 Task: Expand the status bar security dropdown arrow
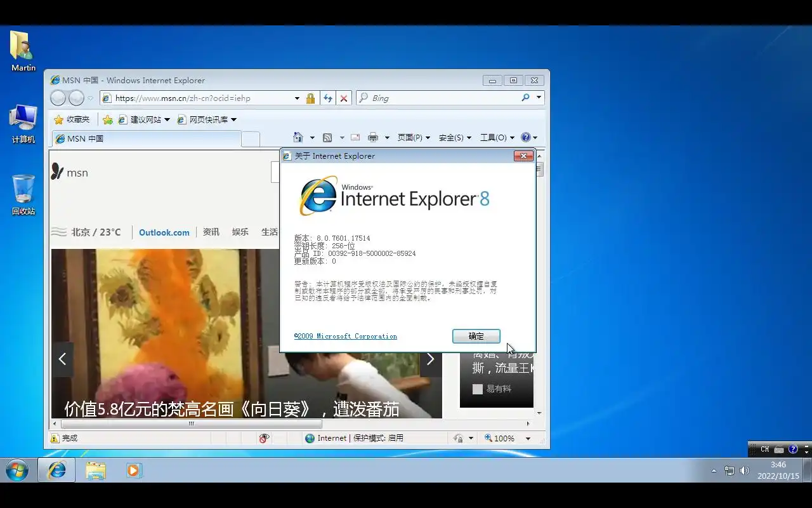click(x=471, y=438)
